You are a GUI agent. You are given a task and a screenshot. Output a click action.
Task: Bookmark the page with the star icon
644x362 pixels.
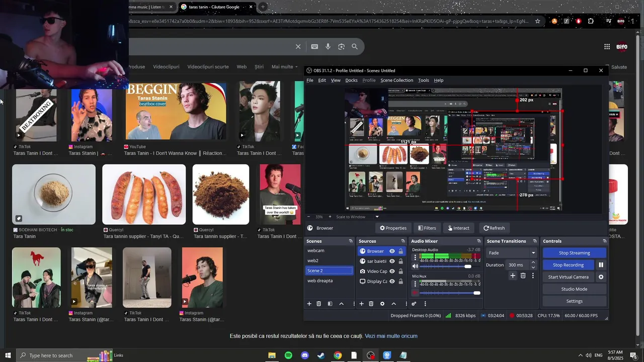point(537,21)
